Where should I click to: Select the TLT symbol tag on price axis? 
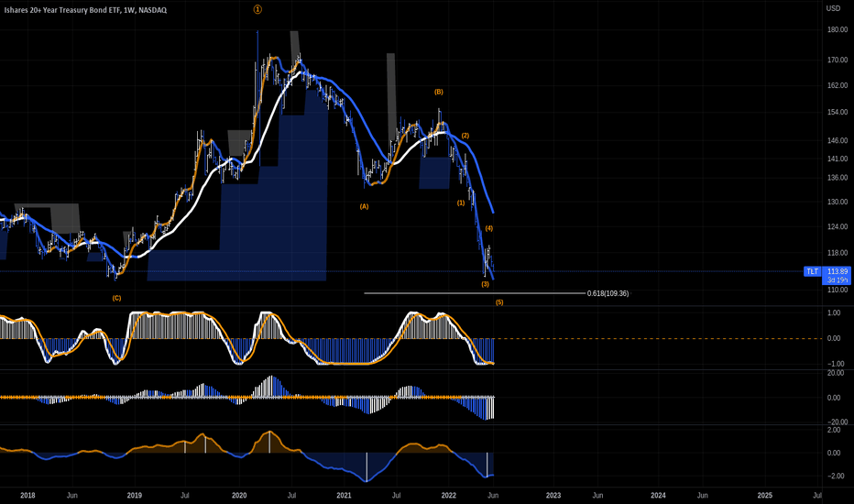click(x=812, y=271)
